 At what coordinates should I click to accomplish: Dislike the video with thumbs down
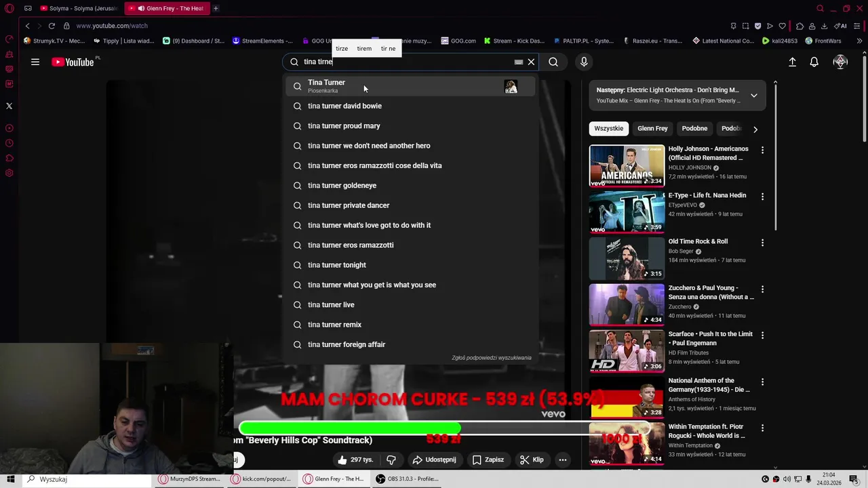[391, 460]
